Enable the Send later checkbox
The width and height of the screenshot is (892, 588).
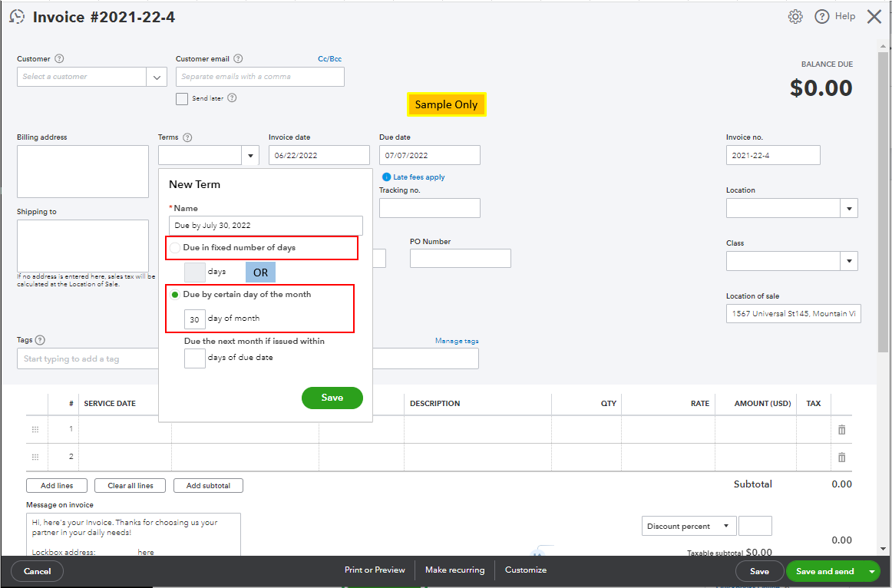click(x=182, y=98)
